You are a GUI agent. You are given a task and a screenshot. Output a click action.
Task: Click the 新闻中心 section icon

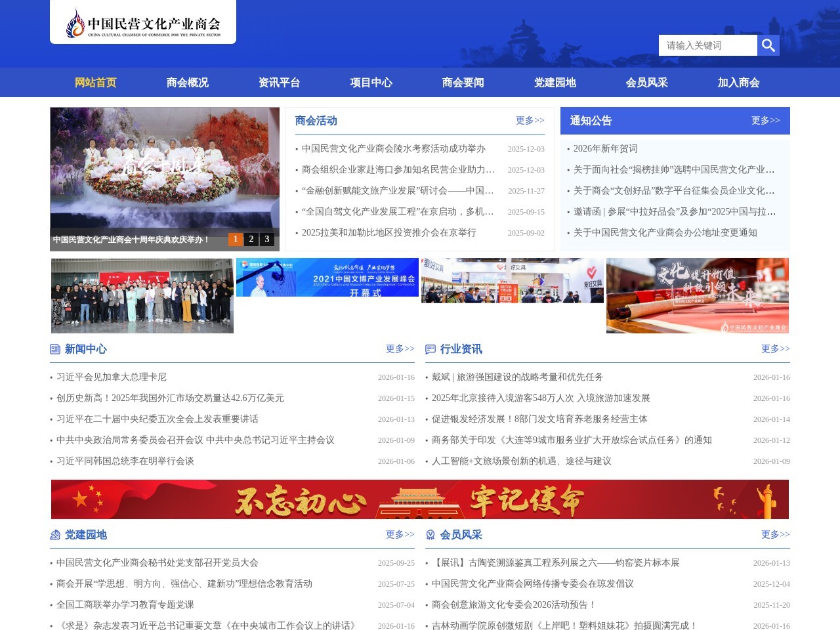[55, 349]
